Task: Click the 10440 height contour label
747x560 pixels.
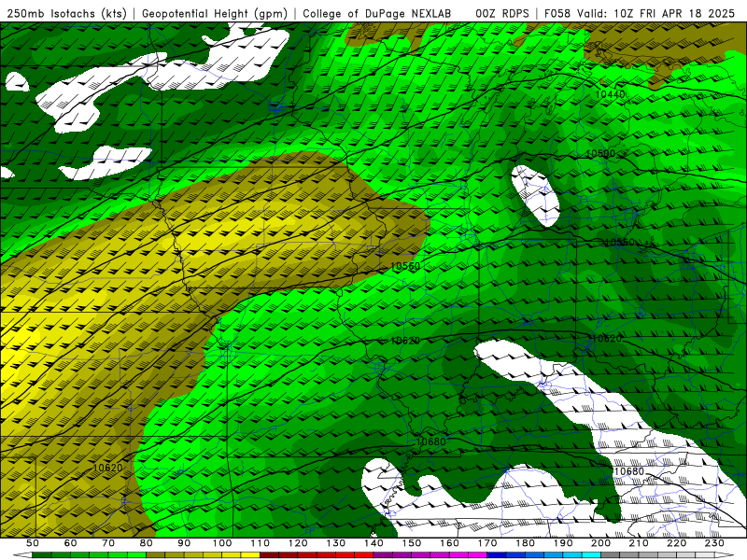Action: tap(610, 94)
